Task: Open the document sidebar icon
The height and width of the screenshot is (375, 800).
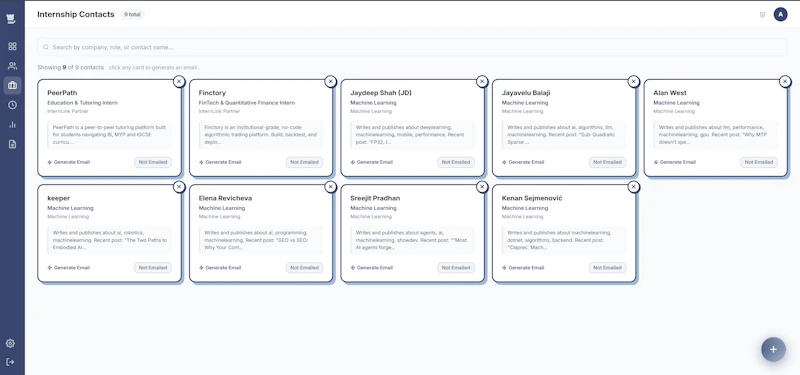Action: coord(12,144)
